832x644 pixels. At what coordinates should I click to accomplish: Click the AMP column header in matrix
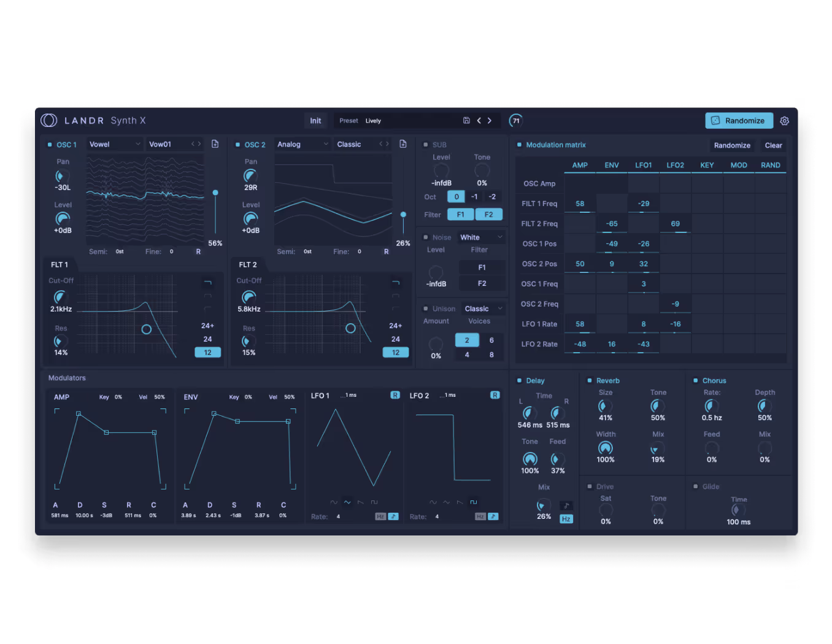580,166
